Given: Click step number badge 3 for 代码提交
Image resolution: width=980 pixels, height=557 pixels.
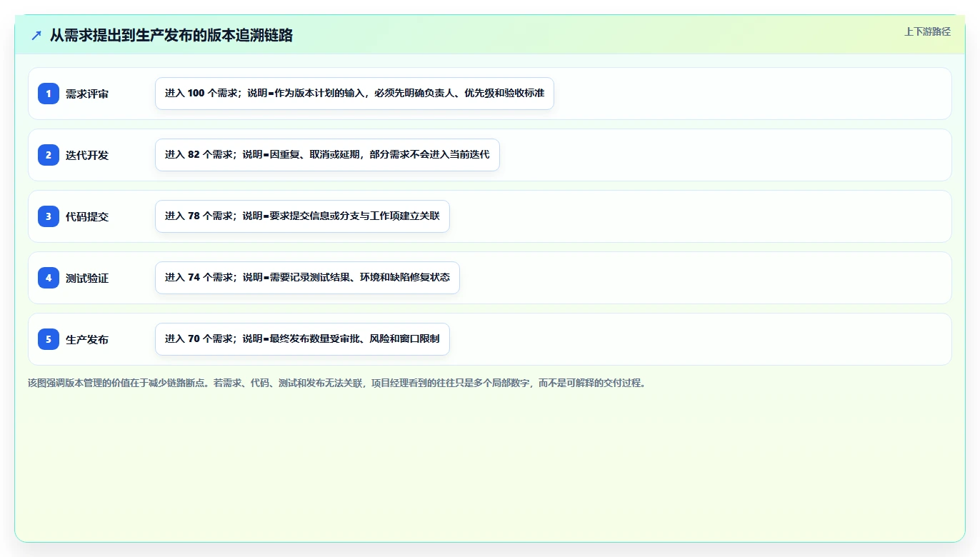Looking at the screenshot, I should pyautogui.click(x=49, y=216).
